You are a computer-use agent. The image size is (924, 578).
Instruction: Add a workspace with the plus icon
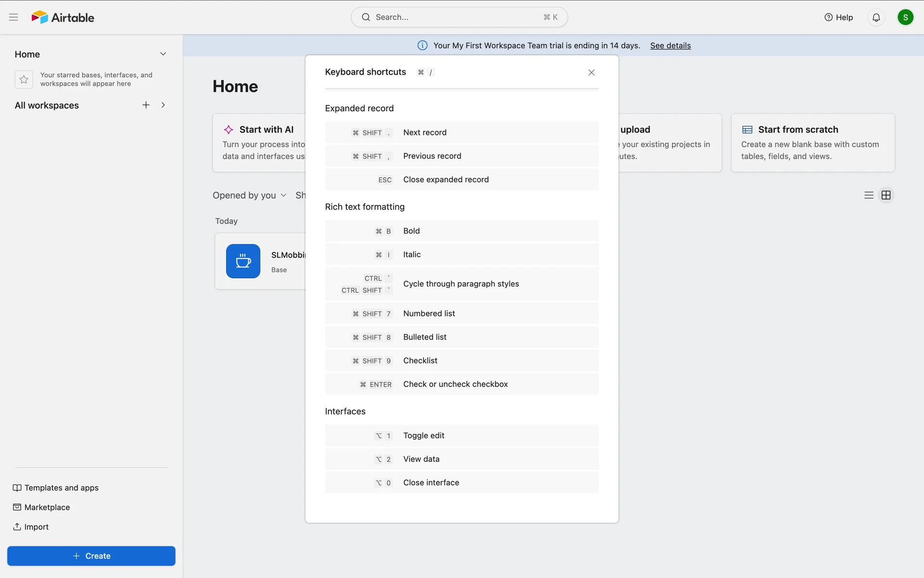(x=146, y=105)
